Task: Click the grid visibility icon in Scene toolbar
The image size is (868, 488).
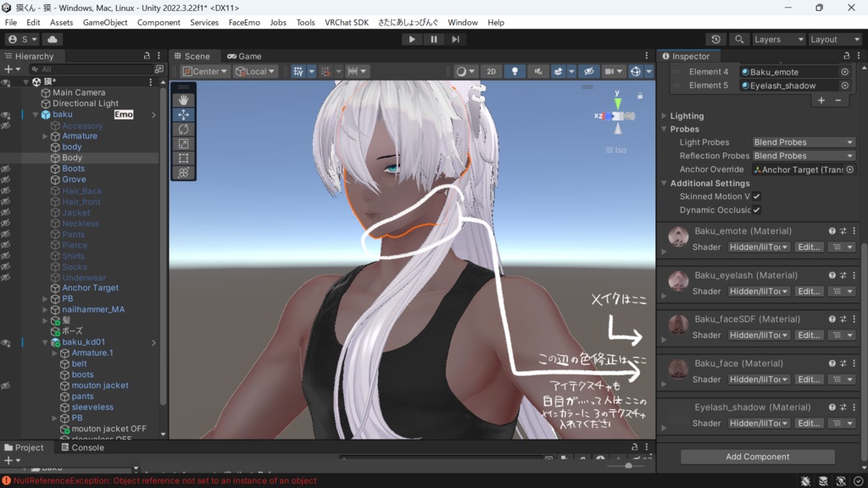Action: [298, 71]
